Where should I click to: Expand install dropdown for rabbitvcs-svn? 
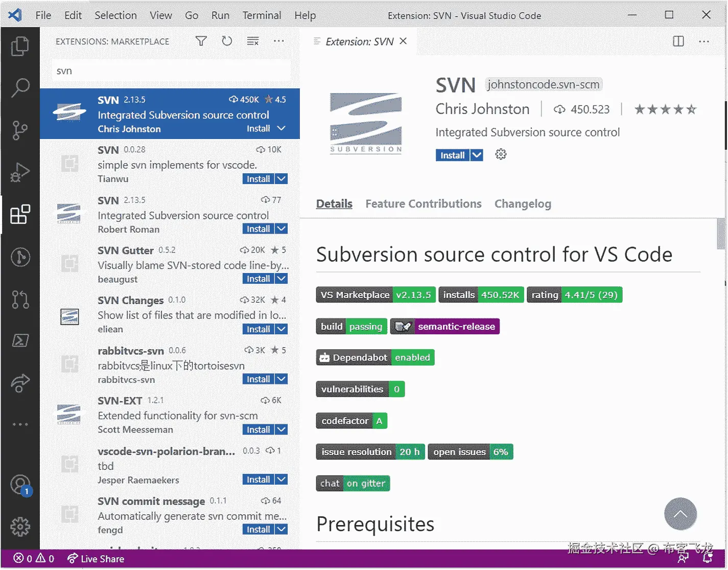[281, 379]
